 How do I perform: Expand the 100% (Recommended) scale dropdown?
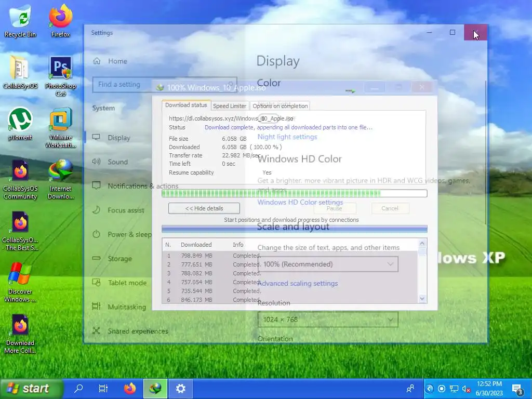[x=328, y=264]
